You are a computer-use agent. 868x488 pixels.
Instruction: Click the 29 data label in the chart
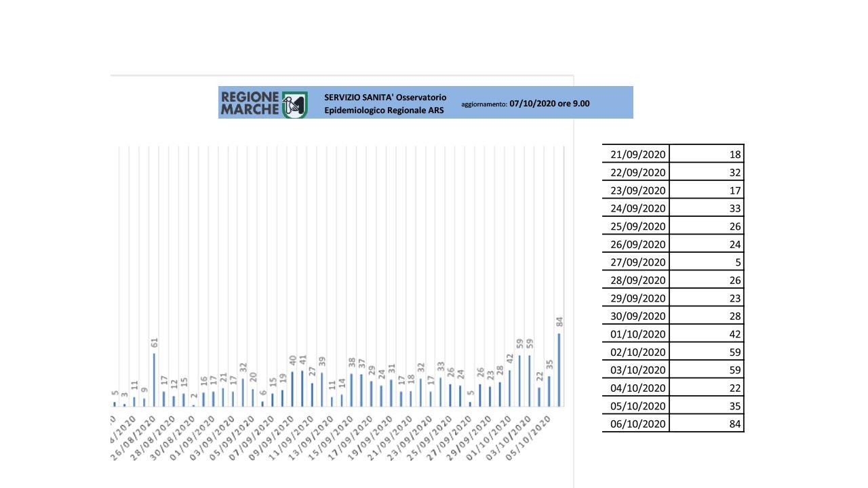point(372,371)
